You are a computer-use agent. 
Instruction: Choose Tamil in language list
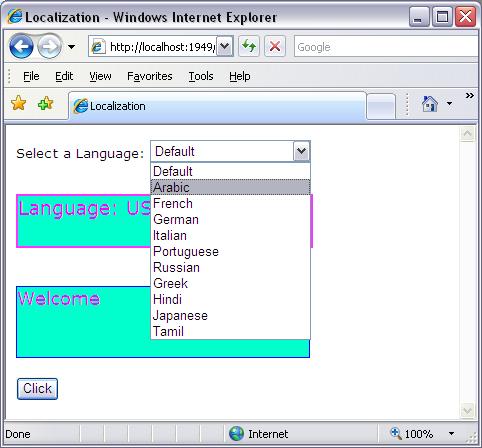tap(231, 331)
